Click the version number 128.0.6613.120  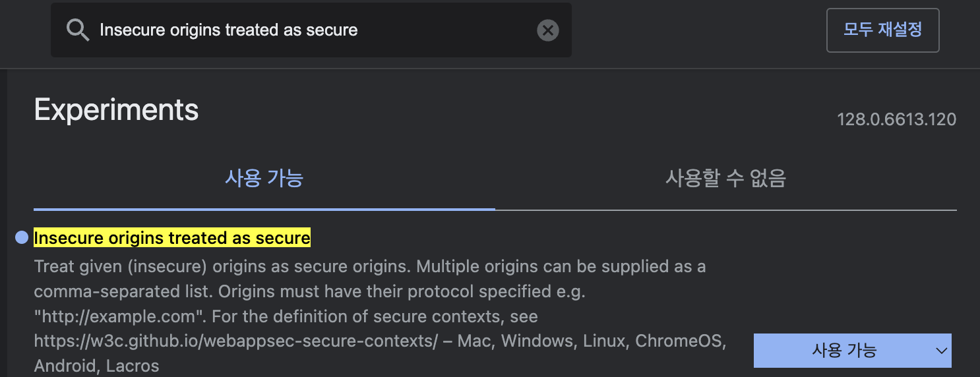[x=896, y=120]
